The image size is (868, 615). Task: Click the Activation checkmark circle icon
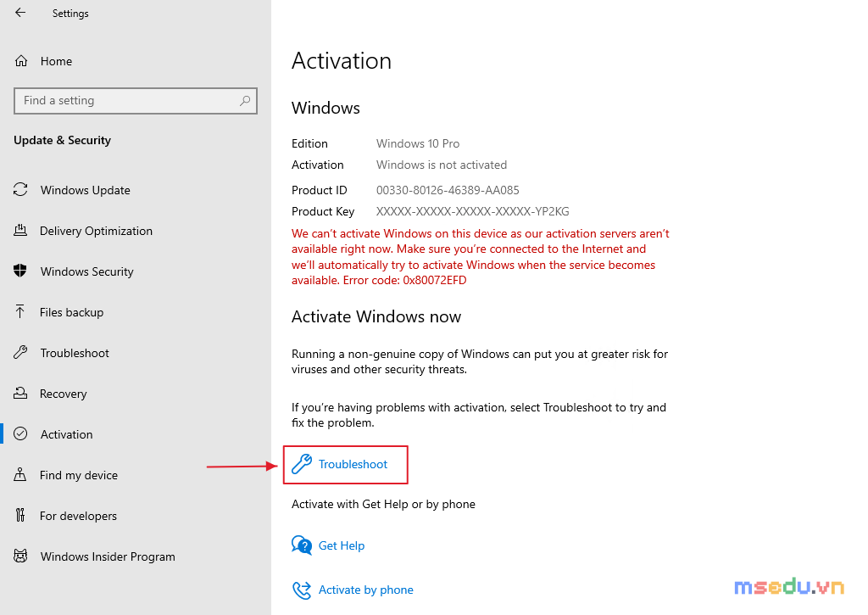point(20,433)
